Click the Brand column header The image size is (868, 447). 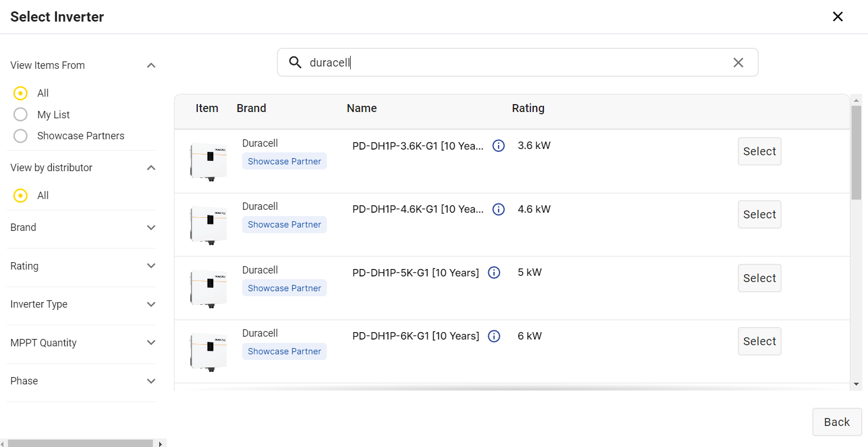[251, 108]
